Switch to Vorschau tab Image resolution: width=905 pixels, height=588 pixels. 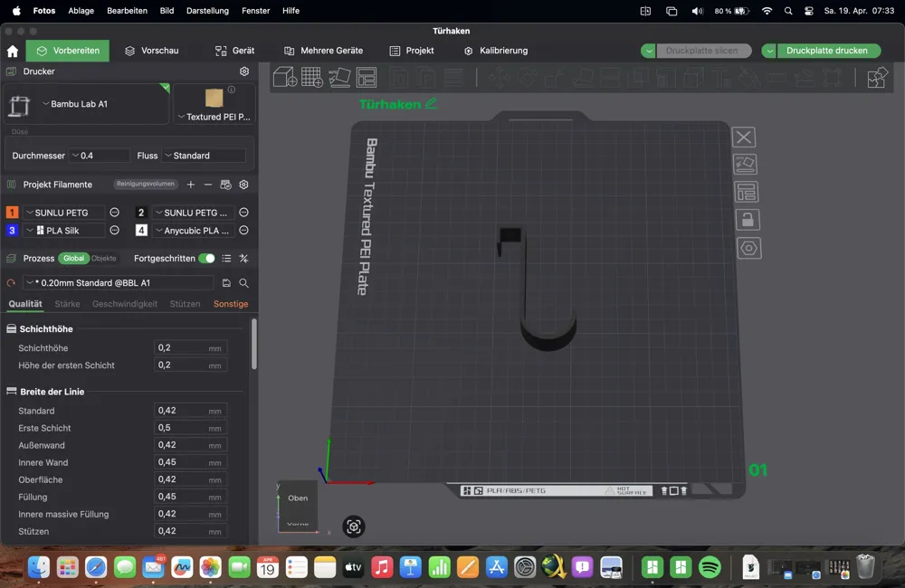(152, 51)
